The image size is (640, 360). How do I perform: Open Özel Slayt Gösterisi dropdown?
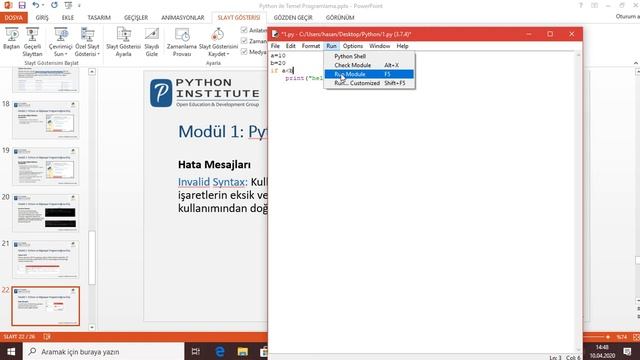point(87,41)
